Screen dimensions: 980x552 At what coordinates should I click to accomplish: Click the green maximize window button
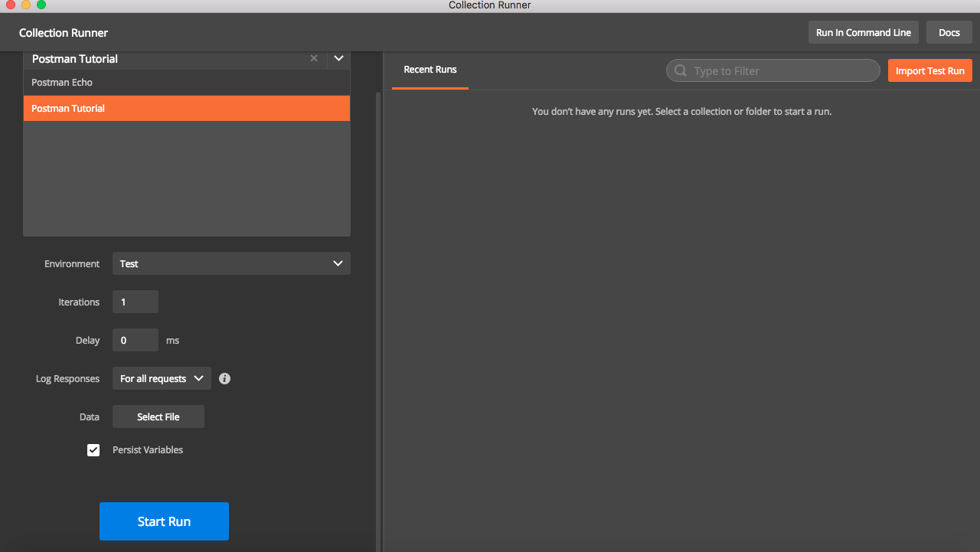pos(41,5)
